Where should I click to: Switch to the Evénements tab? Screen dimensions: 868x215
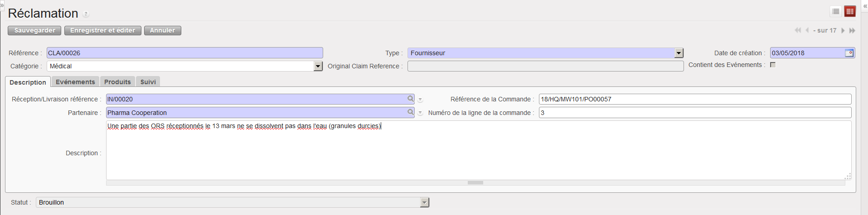(75, 82)
